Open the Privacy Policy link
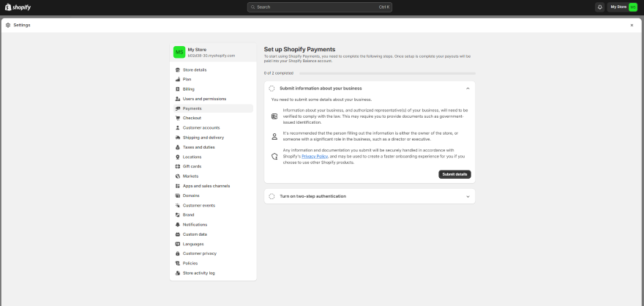 tap(315, 157)
